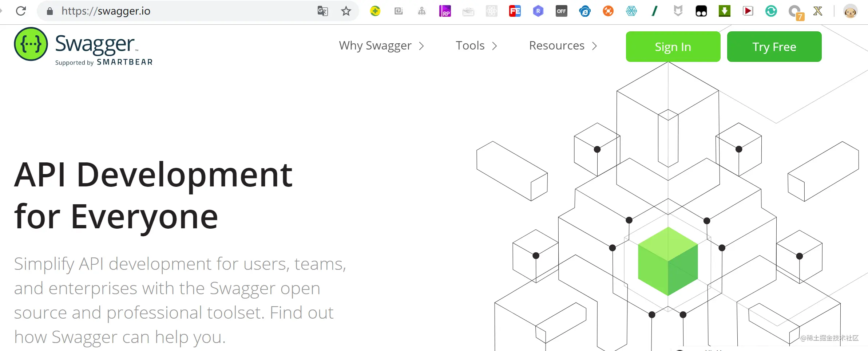Open the Tampermonkey extension icon
Viewport: 868px width, 351px height.
tap(701, 11)
